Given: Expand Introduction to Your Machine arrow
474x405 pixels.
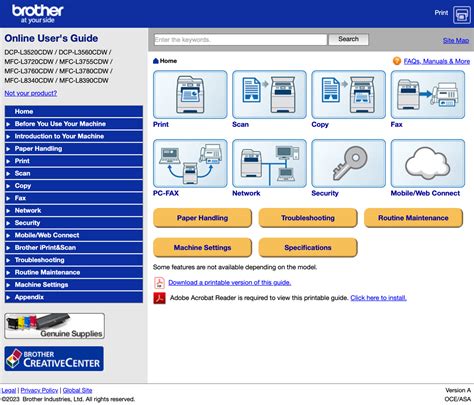Looking at the screenshot, I should [8, 136].
